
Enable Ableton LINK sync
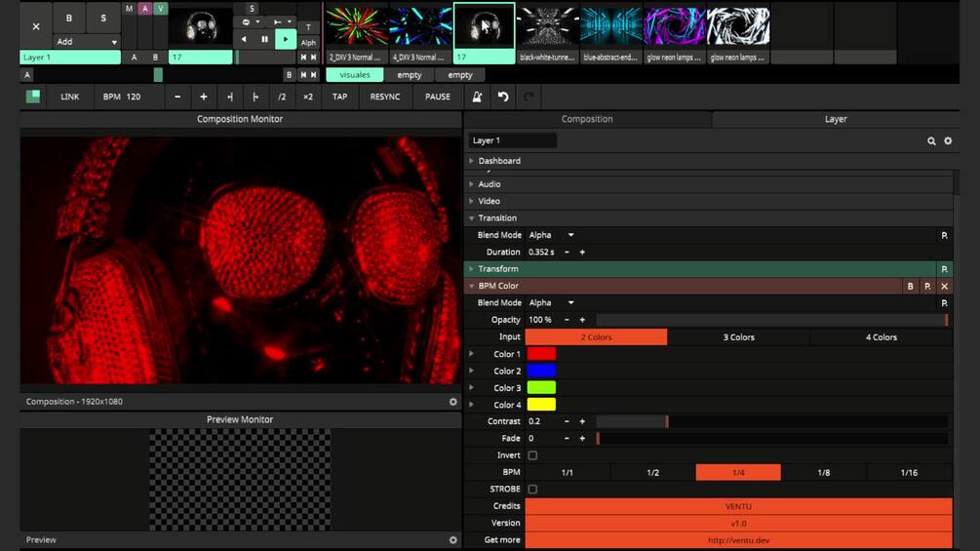click(70, 97)
